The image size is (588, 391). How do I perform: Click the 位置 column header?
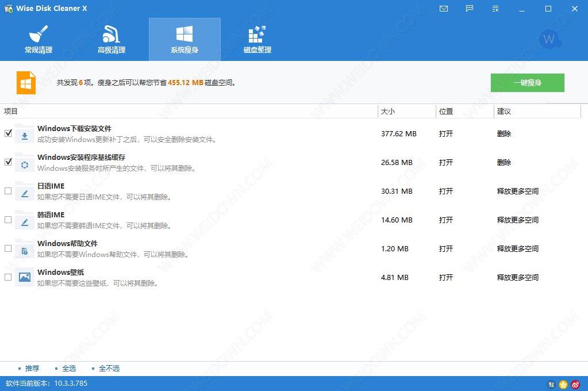point(465,112)
